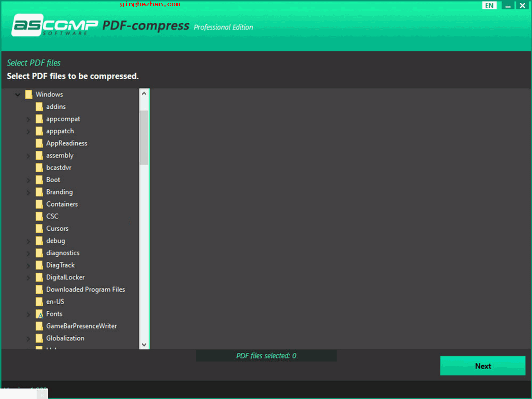Screen dimensions: 532x399
Task: Select the Fonts folder name
Action: point(54,314)
